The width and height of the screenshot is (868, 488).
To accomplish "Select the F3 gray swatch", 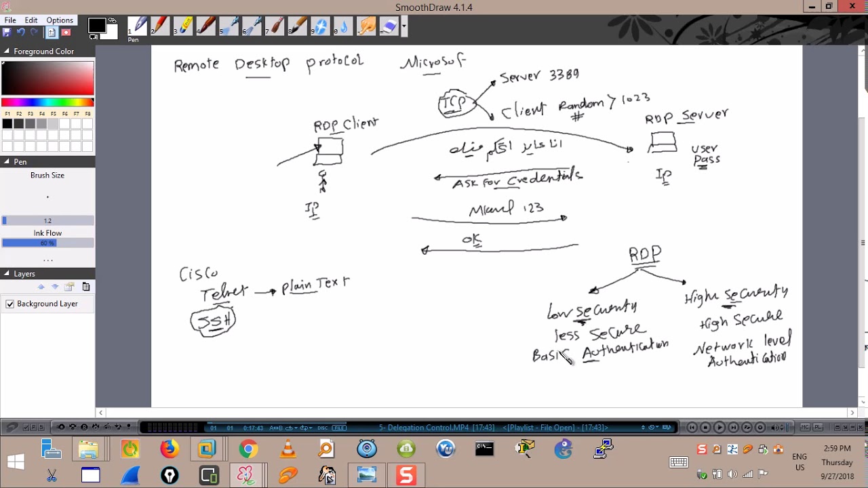I will [x=30, y=123].
